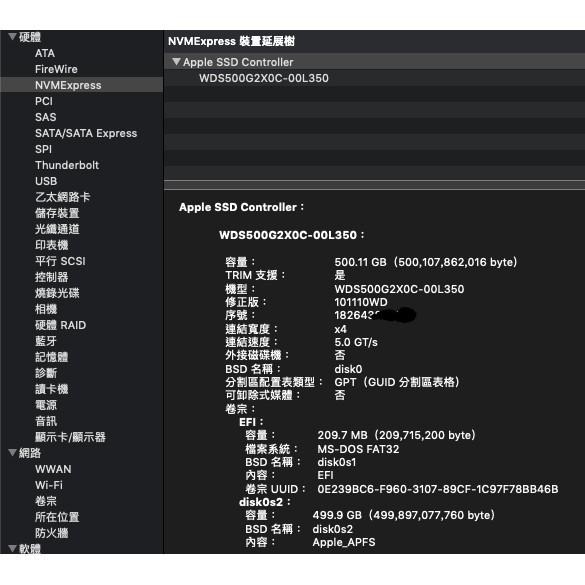Click the 機型 model value in details
Viewport: 585px width, 585px height.
click(399, 289)
